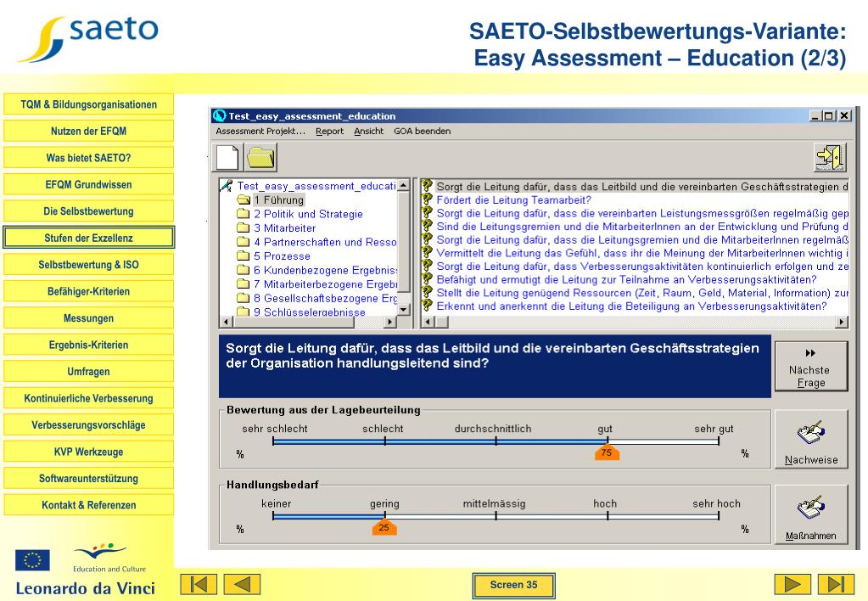
Task: Click question icon beside Fördert die Leitung Teamarbeit
Action: click(x=427, y=199)
